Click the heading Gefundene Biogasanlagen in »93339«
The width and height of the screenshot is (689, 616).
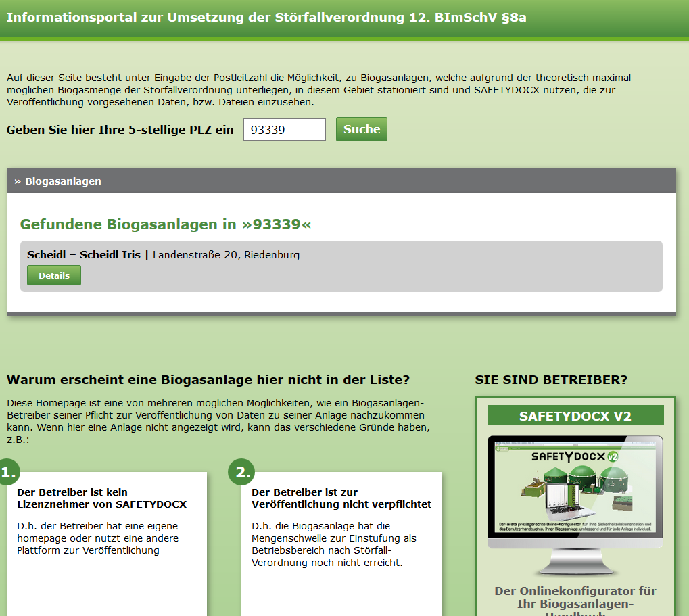[x=166, y=224]
